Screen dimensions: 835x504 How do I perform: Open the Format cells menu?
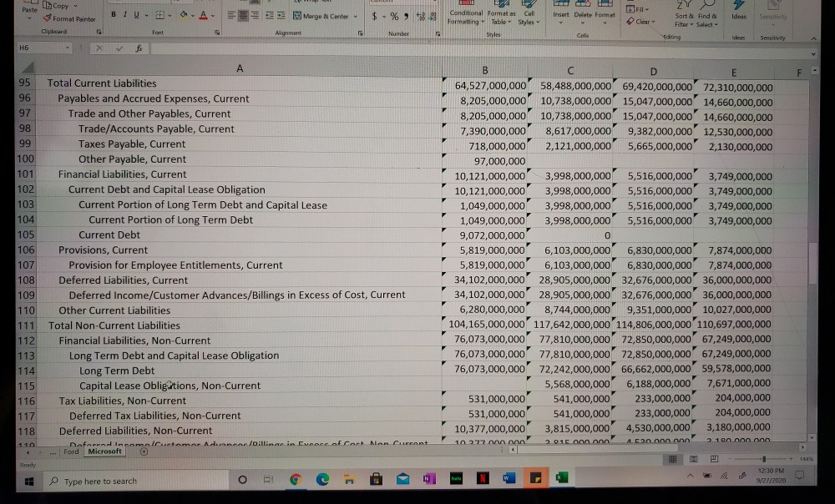pos(605,13)
